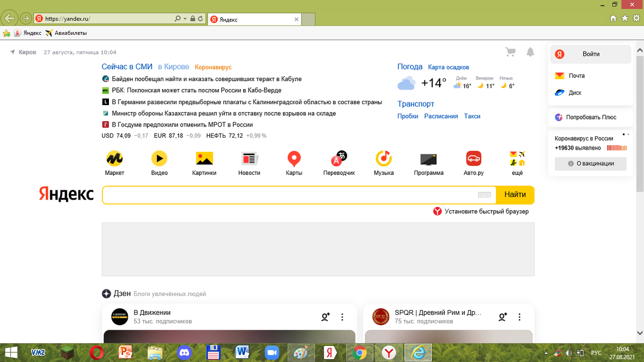Open Яндекс bookmark in favorites bar
Viewport: 644px width, 362px height.
[28, 33]
